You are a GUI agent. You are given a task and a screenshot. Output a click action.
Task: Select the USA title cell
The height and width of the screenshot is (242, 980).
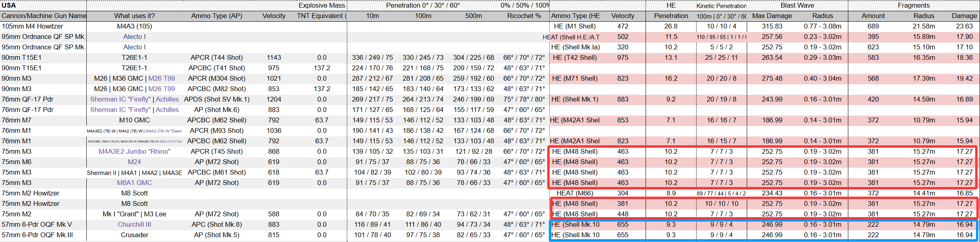point(9,5)
